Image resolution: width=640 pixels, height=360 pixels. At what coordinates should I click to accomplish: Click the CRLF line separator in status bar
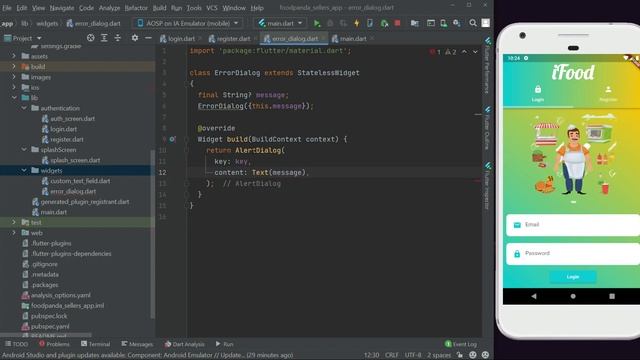391,355
